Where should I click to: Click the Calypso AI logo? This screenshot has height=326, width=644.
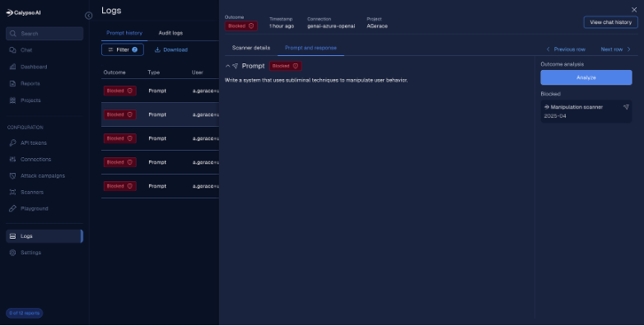[x=23, y=12]
